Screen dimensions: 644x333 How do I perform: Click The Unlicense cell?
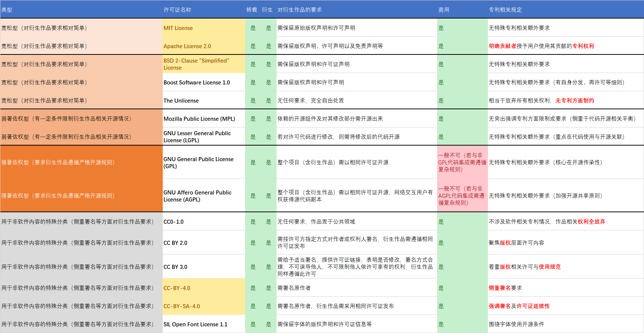[x=204, y=100]
